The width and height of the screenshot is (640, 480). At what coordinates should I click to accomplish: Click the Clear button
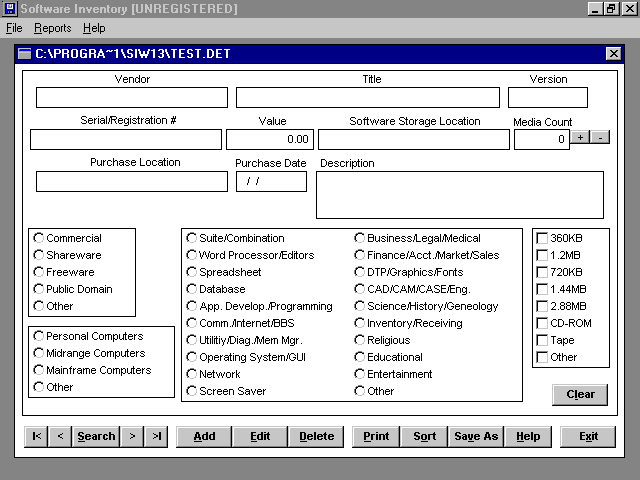[580, 394]
